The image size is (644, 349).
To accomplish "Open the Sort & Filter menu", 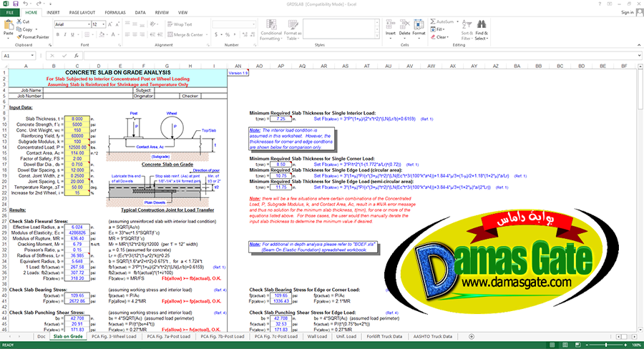I will 467,29.
